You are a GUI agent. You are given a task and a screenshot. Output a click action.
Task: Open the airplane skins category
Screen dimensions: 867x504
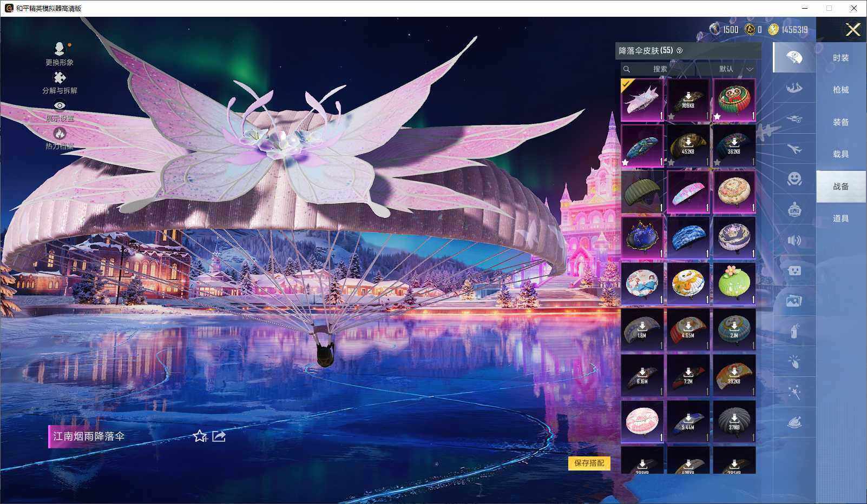(x=794, y=149)
